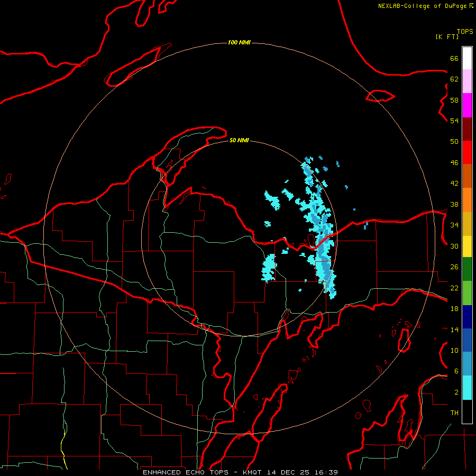Pick the gold legend swatch
The image size is (476, 476).
[467, 224]
